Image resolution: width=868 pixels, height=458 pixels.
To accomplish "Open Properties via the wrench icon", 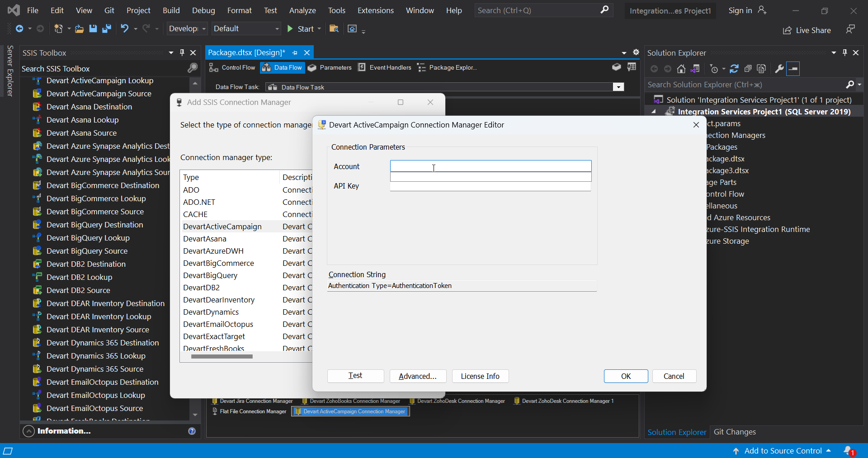I will click(779, 69).
